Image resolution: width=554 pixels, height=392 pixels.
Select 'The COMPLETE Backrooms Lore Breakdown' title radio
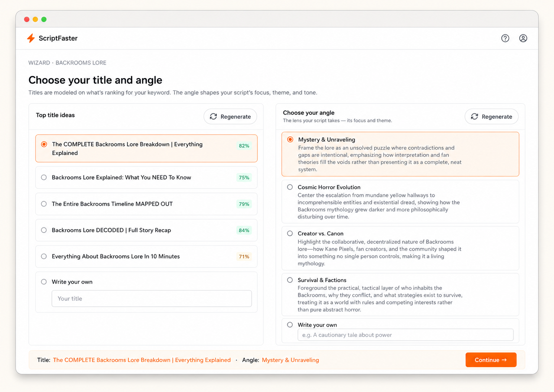tap(44, 144)
